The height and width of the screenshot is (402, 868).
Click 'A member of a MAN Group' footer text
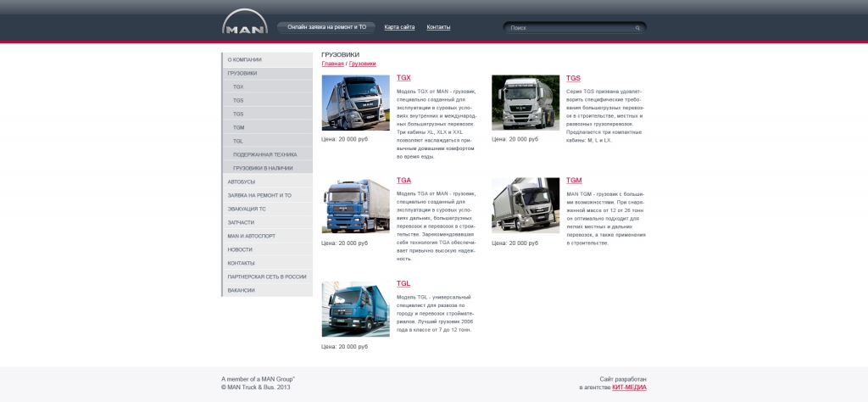pos(258,379)
